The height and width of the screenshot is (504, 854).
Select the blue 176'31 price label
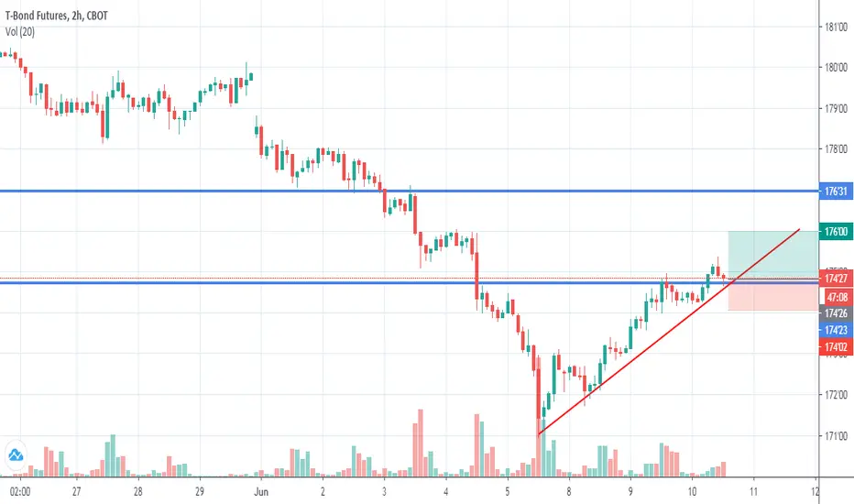[836, 192]
